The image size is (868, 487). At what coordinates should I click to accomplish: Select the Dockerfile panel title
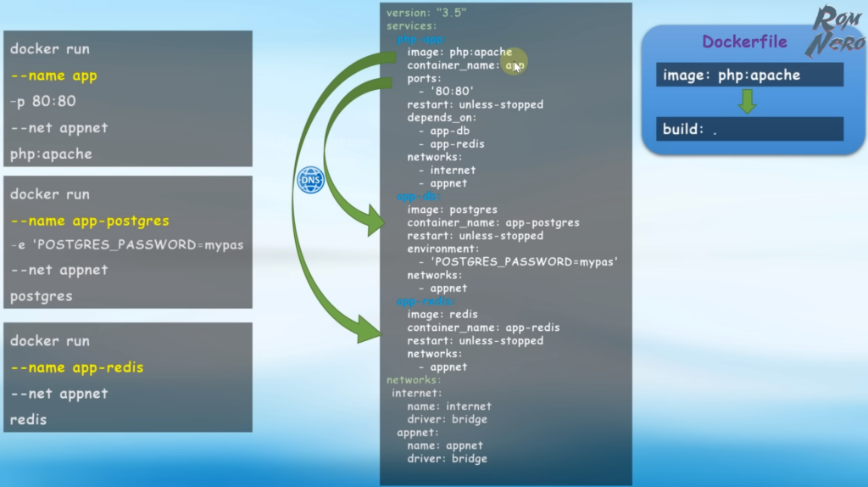(x=744, y=42)
